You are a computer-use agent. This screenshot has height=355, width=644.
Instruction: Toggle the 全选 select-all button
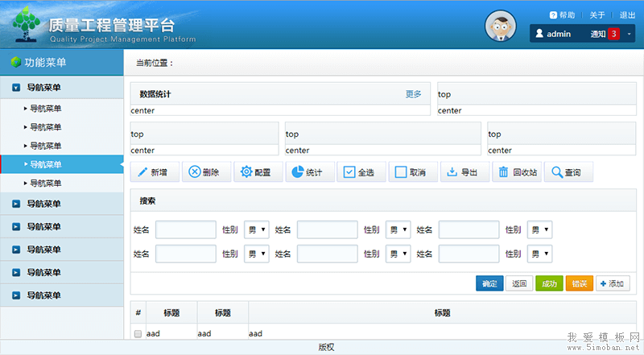click(x=360, y=172)
